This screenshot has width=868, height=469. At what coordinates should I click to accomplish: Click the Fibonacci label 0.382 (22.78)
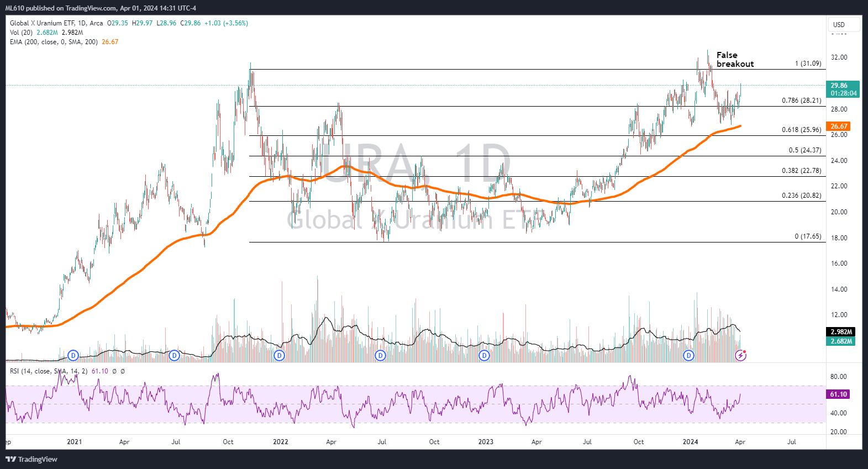coord(801,171)
